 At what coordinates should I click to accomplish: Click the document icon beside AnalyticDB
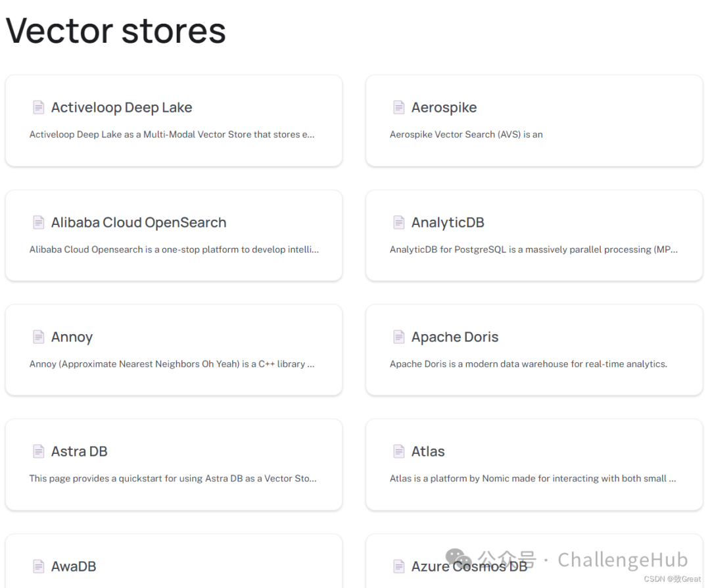399,222
